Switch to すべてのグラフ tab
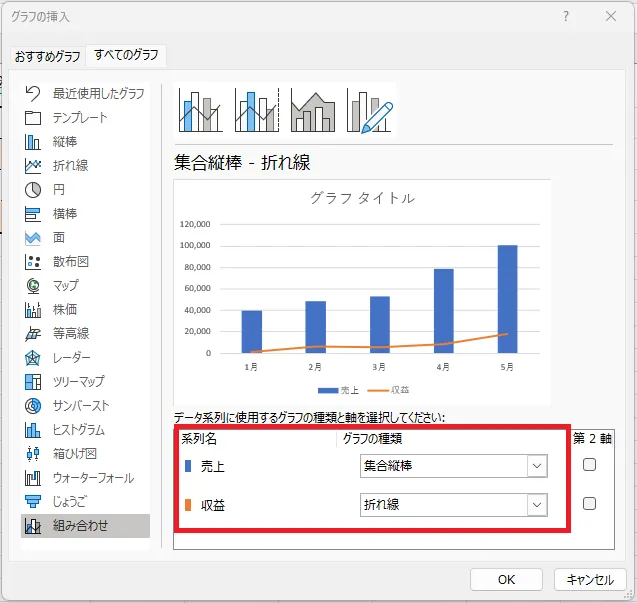 tap(126, 54)
